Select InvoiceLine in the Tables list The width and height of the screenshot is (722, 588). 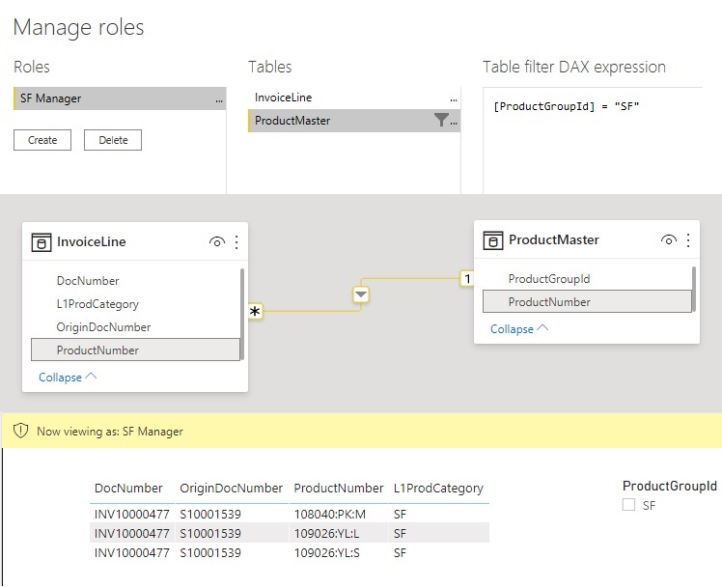pos(353,98)
